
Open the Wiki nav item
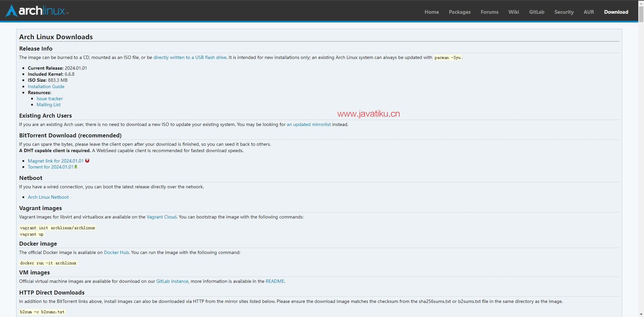pyautogui.click(x=514, y=12)
